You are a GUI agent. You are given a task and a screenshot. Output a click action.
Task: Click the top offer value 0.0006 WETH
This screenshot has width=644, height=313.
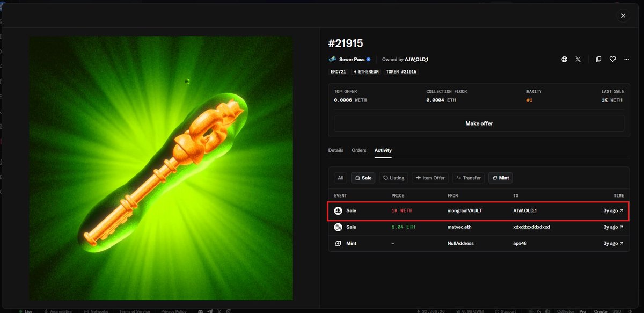350,100
